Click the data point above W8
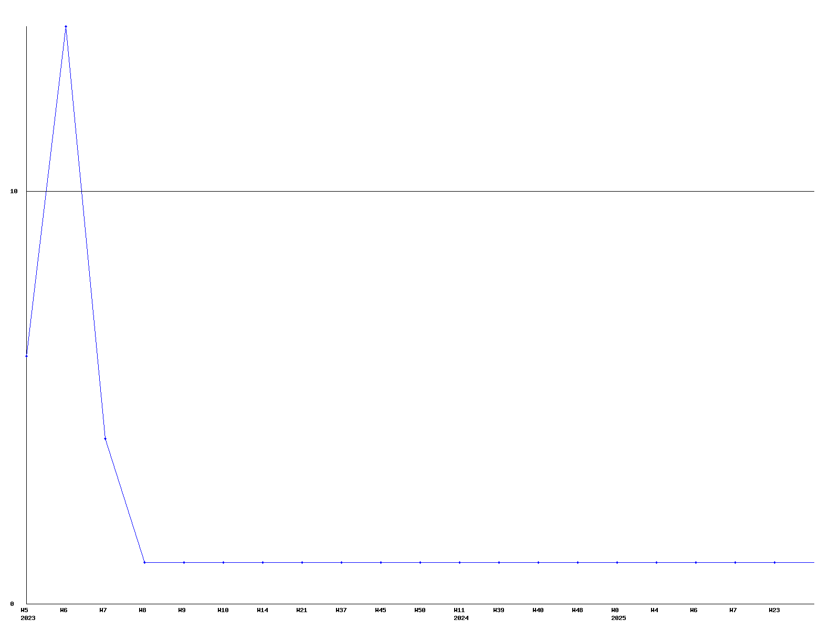 coord(144,562)
